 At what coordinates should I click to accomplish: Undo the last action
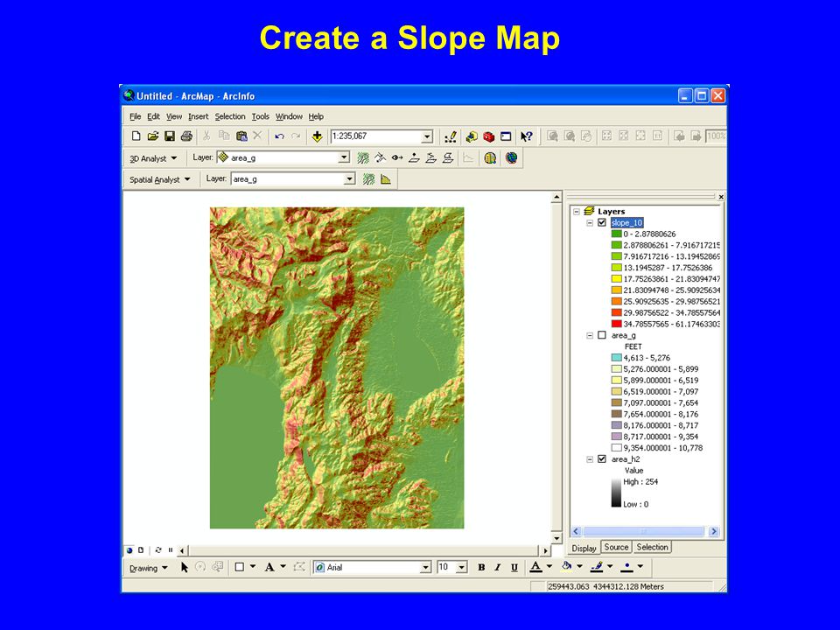[x=279, y=136]
